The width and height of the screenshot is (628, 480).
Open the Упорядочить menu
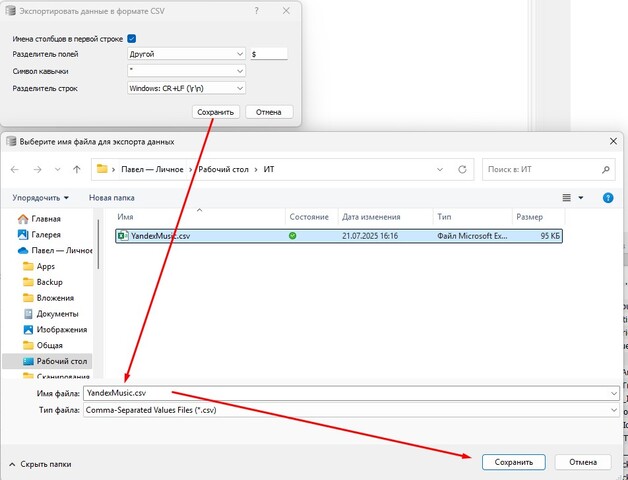[41, 198]
